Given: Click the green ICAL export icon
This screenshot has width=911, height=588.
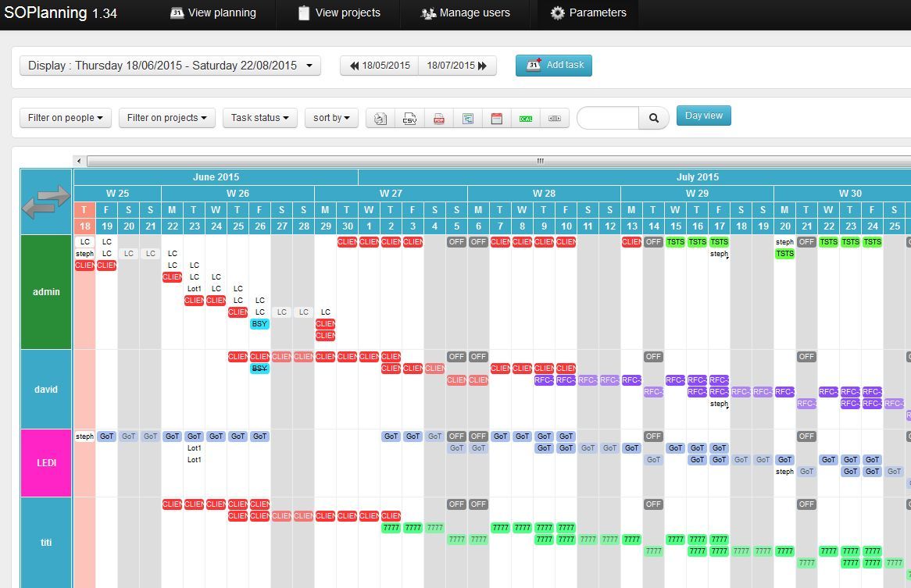Looking at the screenshot, I should [525, 118].
